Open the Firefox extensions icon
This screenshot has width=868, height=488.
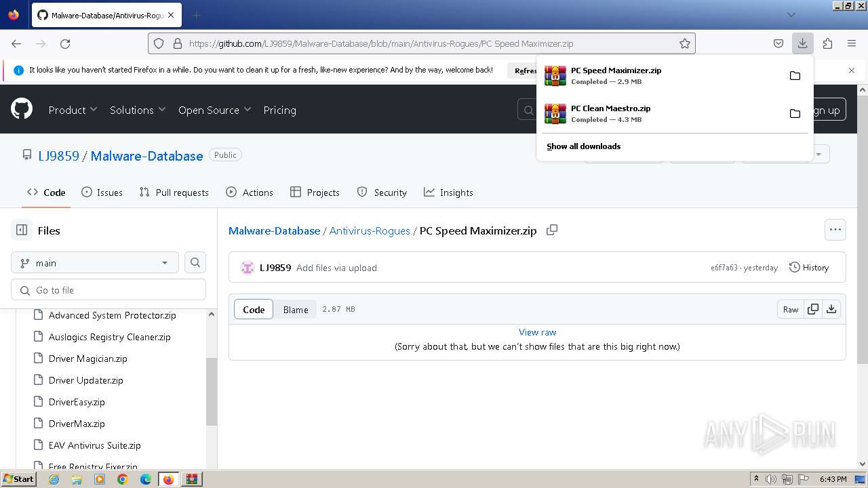click(827, 43)
